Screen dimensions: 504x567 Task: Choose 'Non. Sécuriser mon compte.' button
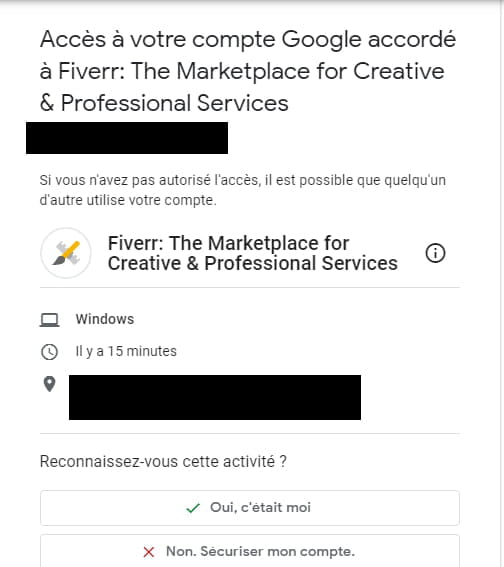click(250, 551)
